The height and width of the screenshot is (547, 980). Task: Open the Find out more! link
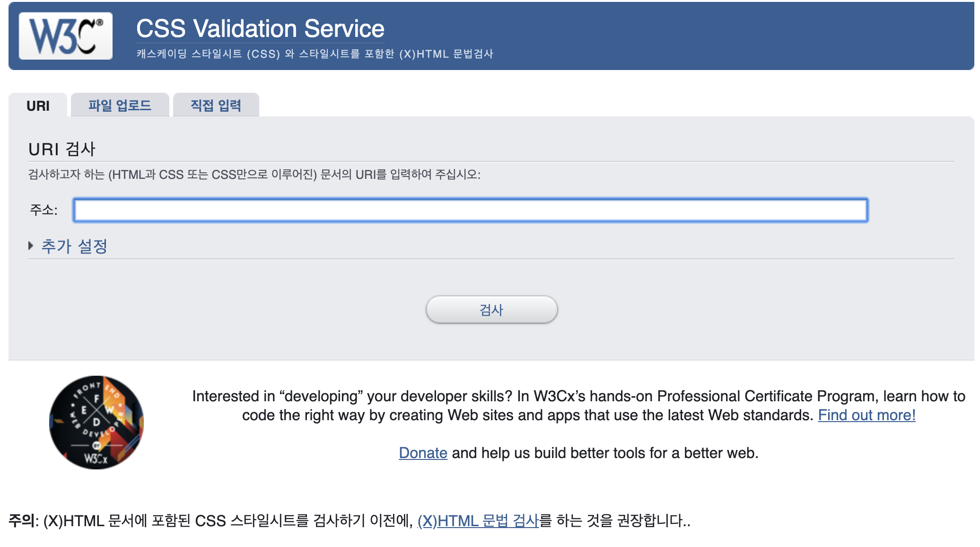click(866, 415)
